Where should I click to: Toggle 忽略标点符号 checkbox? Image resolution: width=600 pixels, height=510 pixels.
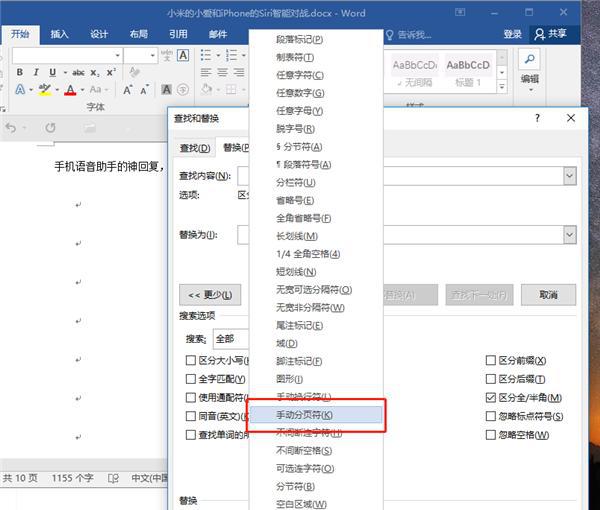(x=491, y=416)
